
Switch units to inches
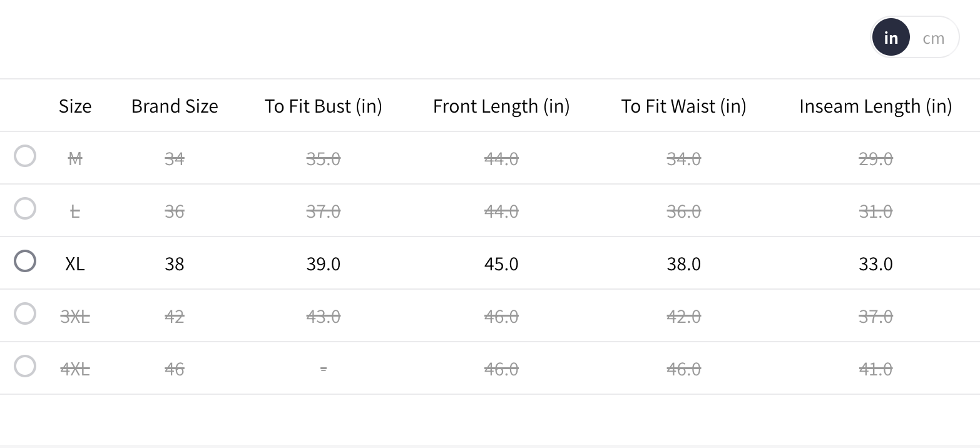tap(891, 38)
